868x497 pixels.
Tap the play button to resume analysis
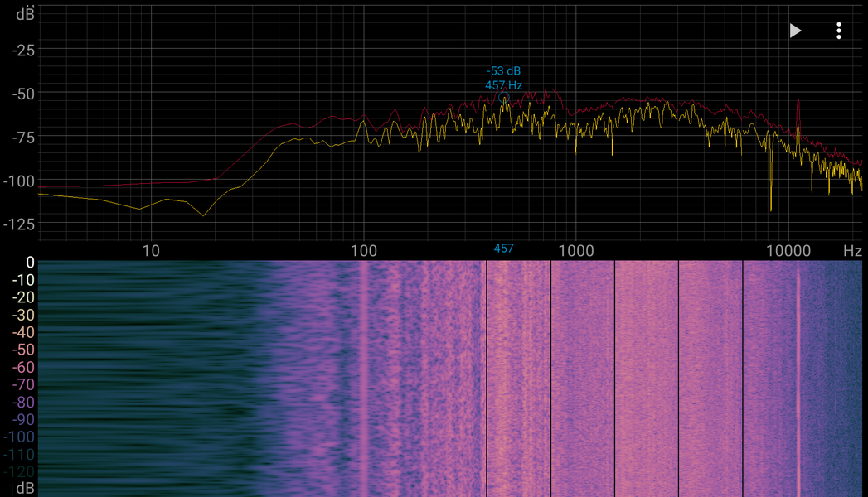pyautogui.click(x=796, y=31)
